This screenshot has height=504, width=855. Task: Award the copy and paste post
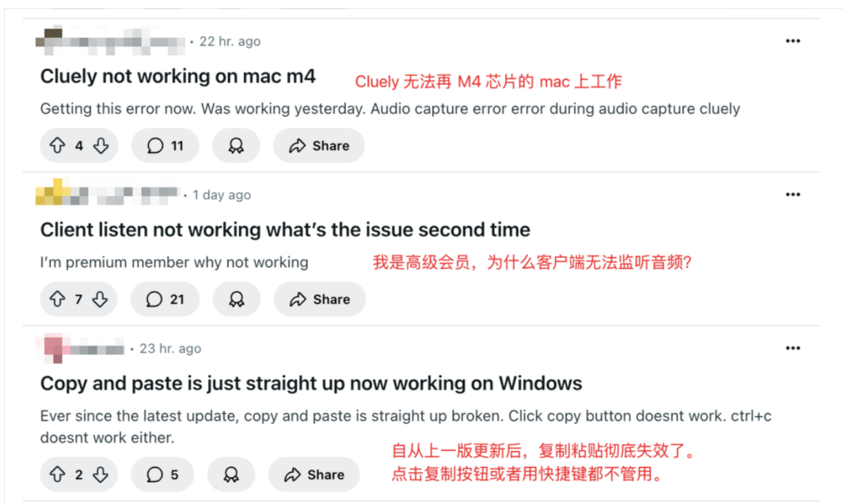[231, 475]
